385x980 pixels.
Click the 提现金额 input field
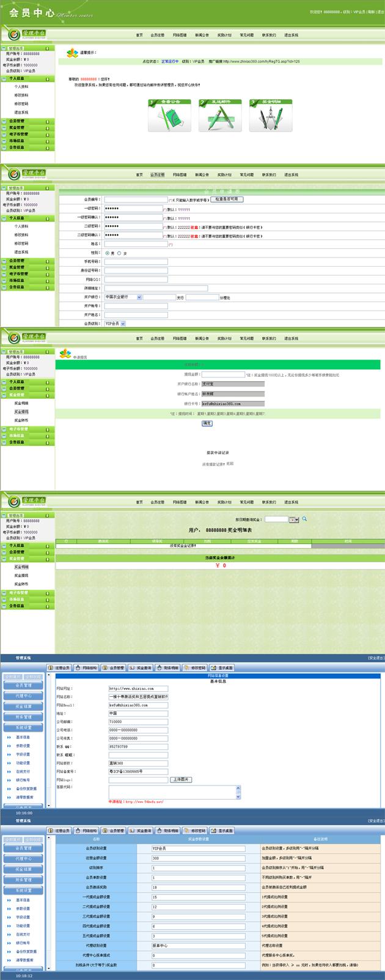(x=222, y=374)
